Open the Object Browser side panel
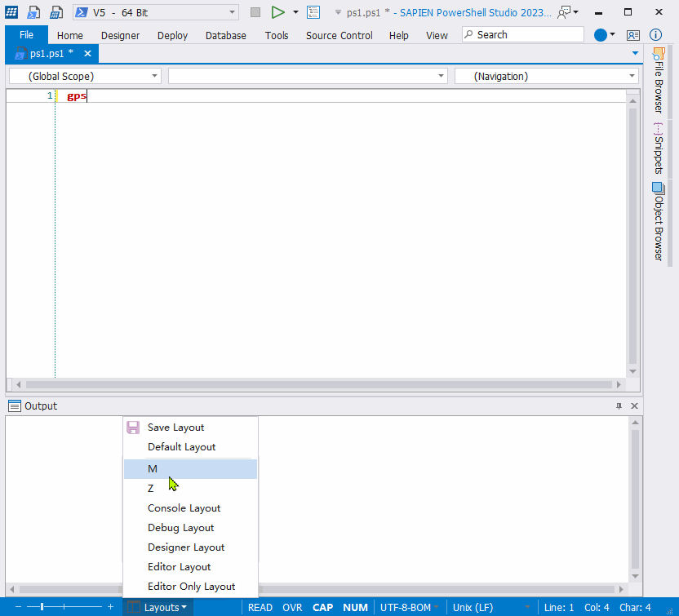 click(x=658, y=221)
